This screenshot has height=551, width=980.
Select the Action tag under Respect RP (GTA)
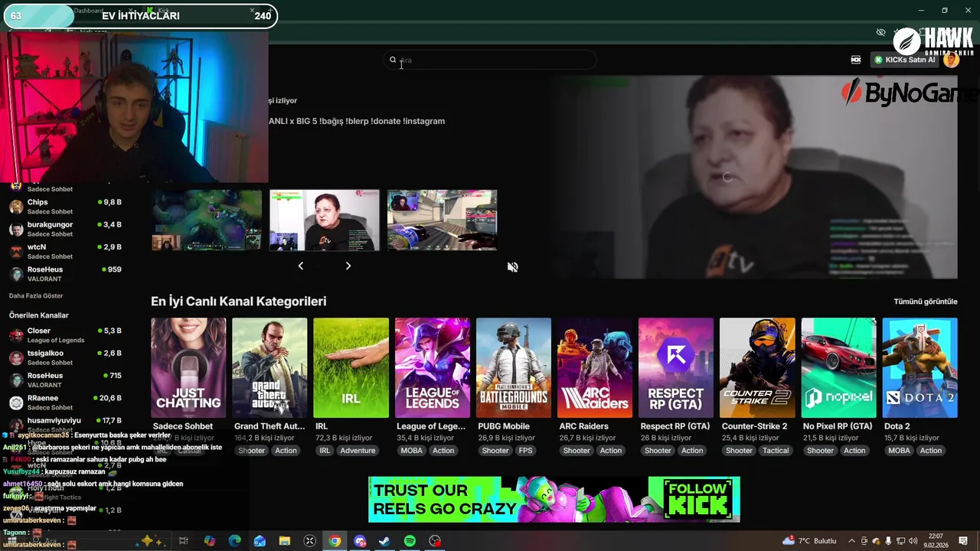692,451
